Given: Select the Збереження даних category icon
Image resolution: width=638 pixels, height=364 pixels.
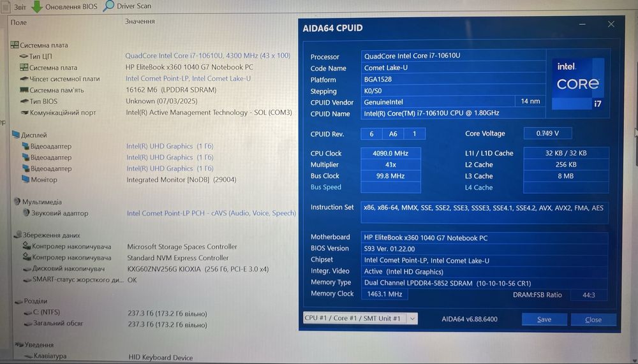Looking at the screenshot, I should [17, 235].
